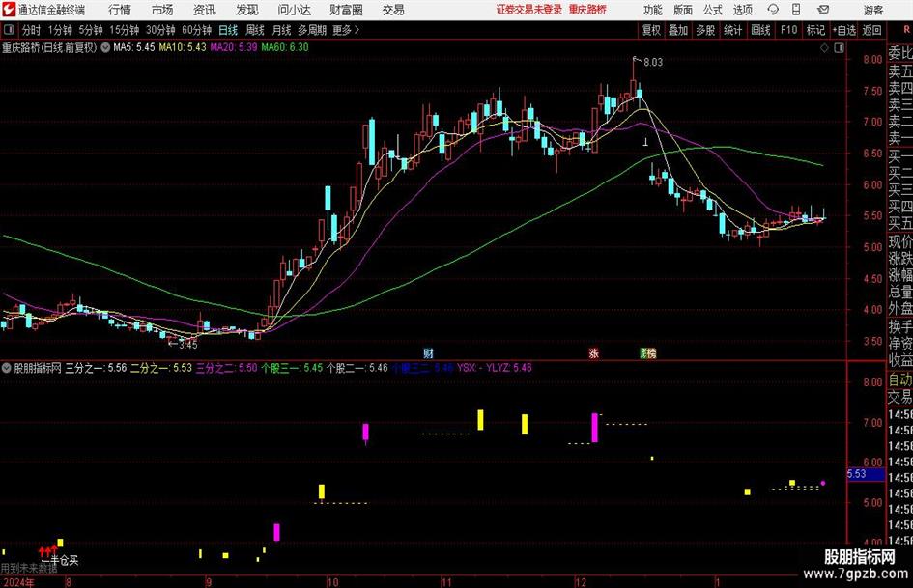
Task: Click the 半仓买 signal label
Action: pos(65,560)
